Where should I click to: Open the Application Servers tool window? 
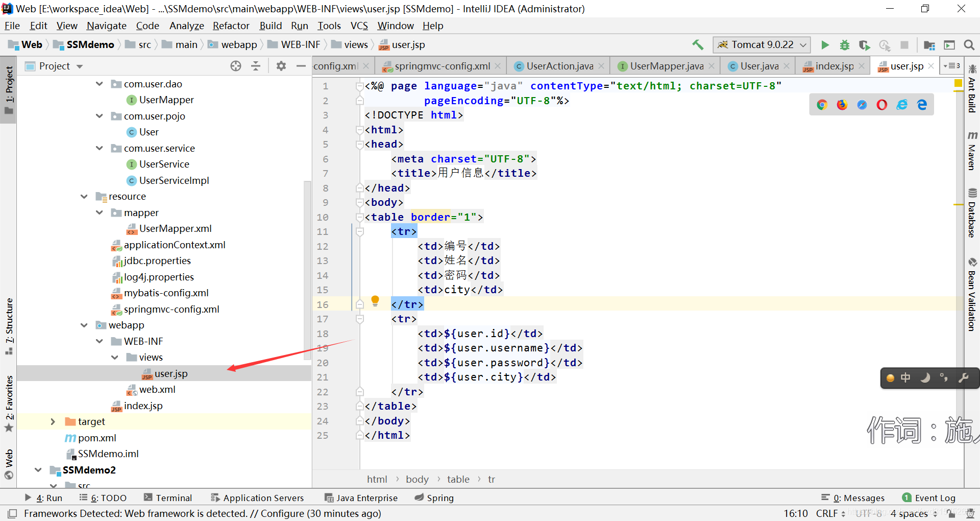[257, 498]
